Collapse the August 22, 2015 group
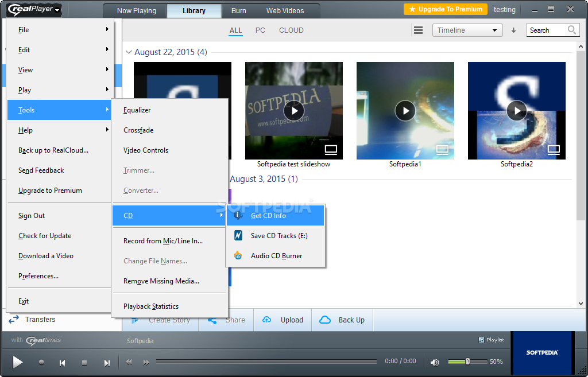Screen dimensions: 588x377 click(129, 52)
